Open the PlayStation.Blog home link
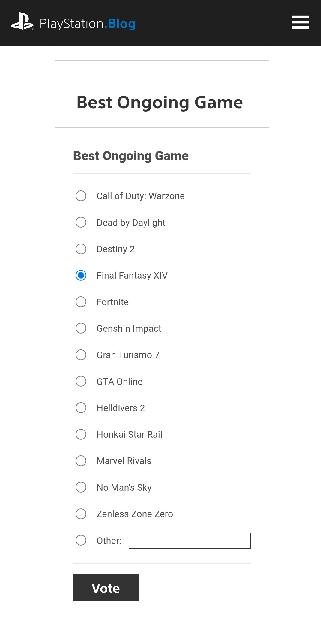This screenshot has height=644, width=321. (x=88, y=24)
